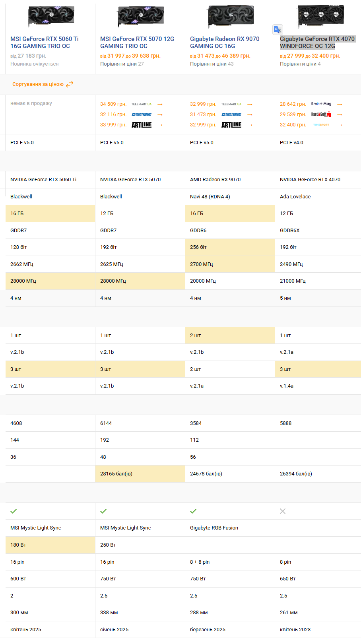Viewport: 361px width, 644px height.
Task: Open the Comtrading logo beside 32 116 грн.
Action: (x=142, y=114)
